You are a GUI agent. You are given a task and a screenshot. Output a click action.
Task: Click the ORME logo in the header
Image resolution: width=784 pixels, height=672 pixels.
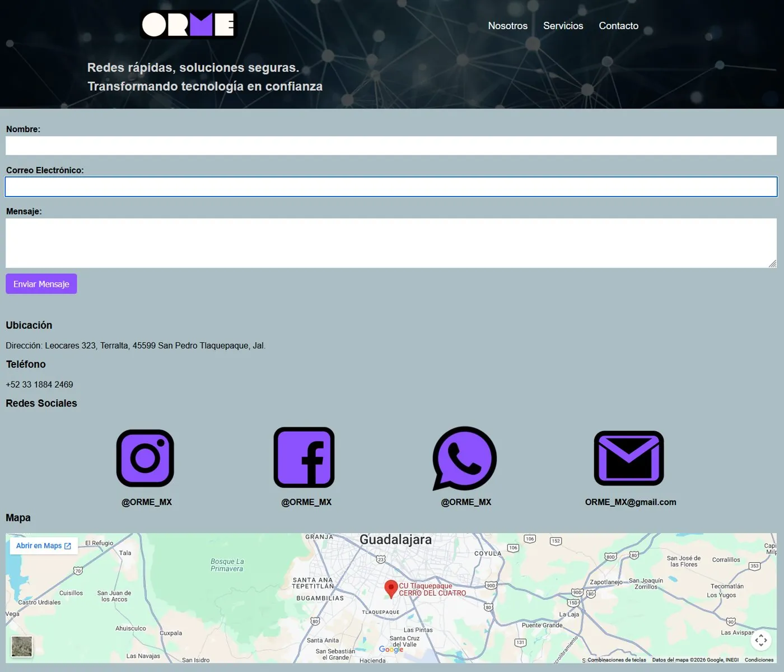pos(189,25)
